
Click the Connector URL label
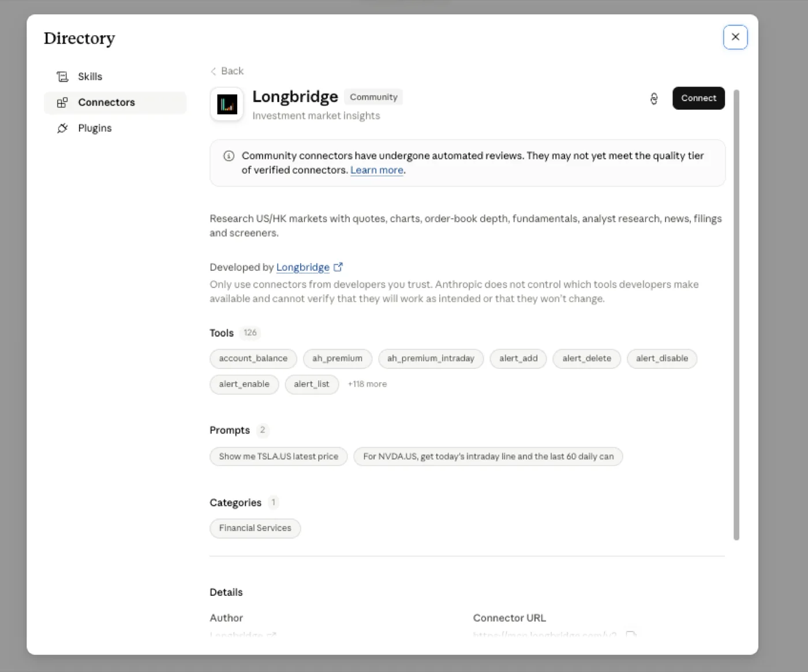(x=510, y=618)
